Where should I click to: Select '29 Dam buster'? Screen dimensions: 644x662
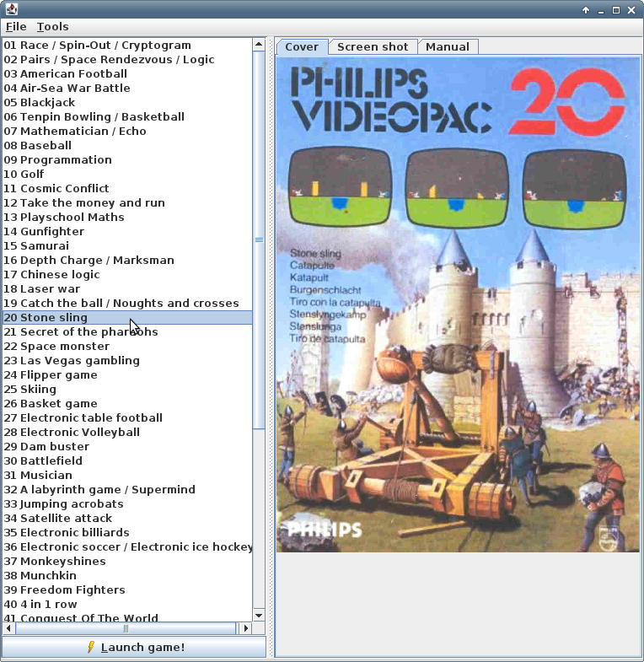tap(127, 447)
